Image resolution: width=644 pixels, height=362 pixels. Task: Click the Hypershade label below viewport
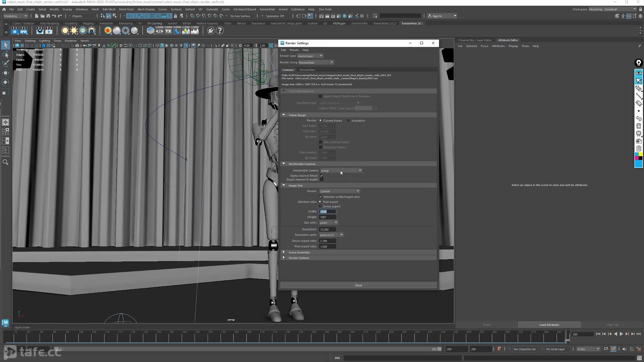click(x=22, y=327)
